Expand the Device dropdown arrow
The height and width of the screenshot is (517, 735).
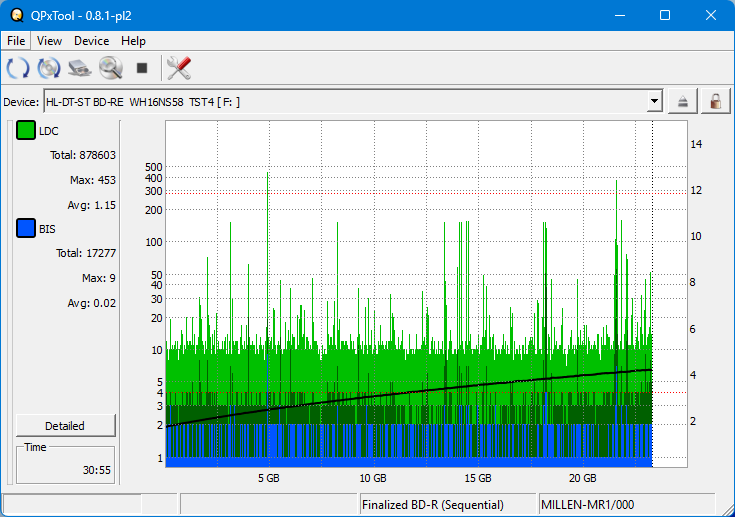[654, 101]
